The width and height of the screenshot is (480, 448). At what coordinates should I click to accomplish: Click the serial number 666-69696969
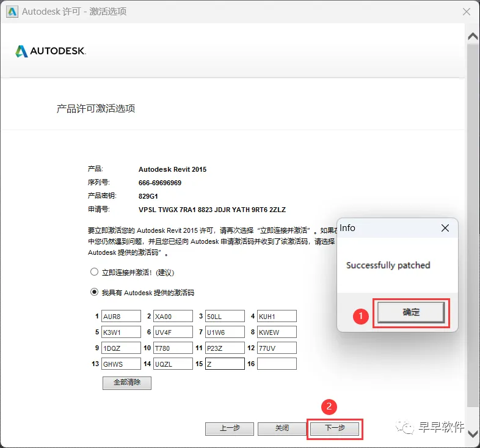tap(160, 183)
